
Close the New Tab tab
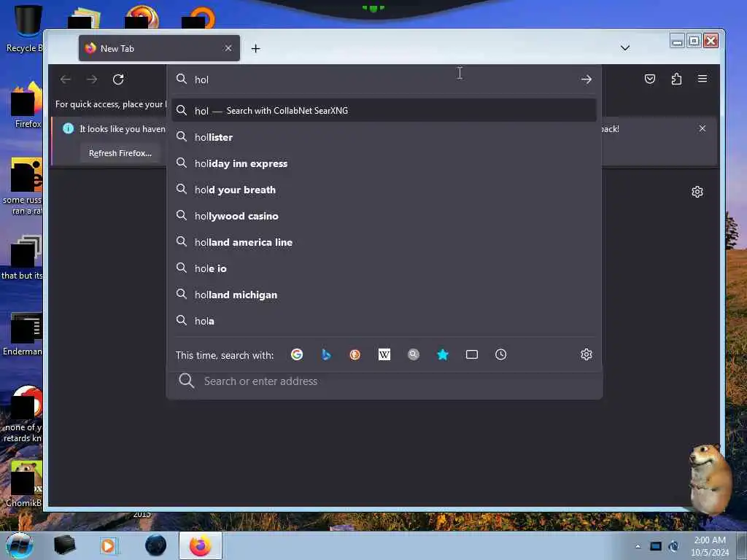click(228, 48)
